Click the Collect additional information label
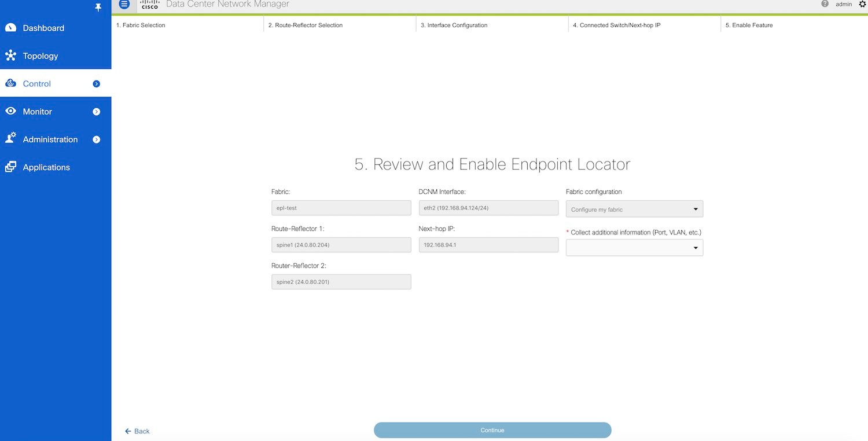868x441 pixels. pos(636,232)
